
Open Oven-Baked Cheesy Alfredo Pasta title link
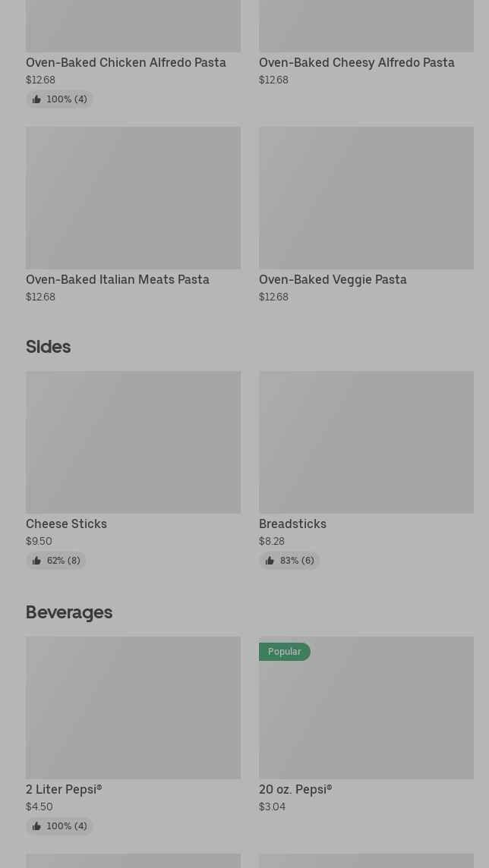pyautogui.click(x=357, y=63)
